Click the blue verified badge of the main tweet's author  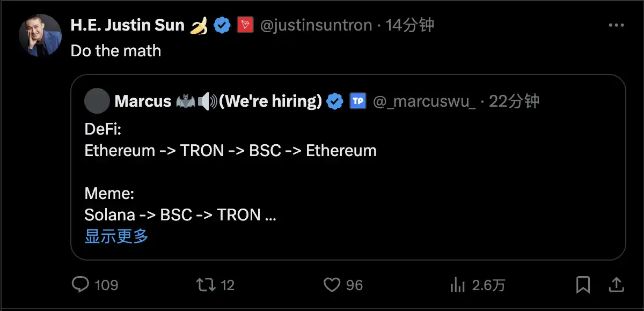pyautogui.click(x=222, y=25)
